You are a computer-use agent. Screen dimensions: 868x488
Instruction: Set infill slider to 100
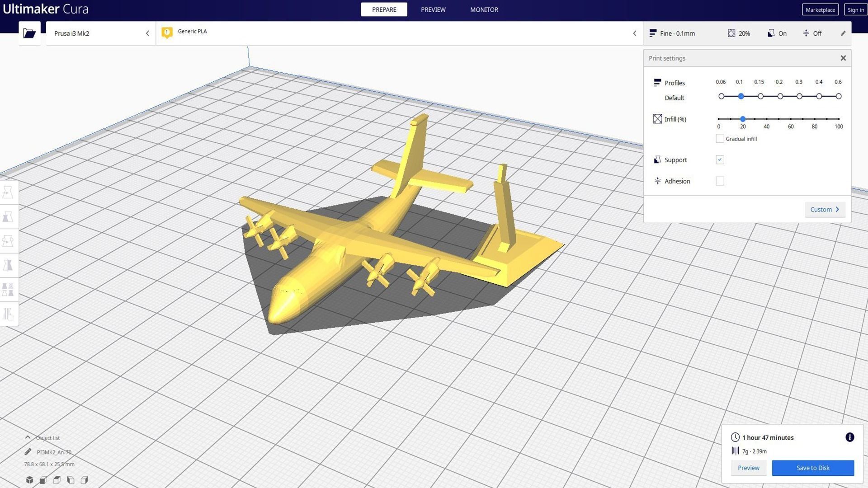pyautogui.click(x=839, y=119)
